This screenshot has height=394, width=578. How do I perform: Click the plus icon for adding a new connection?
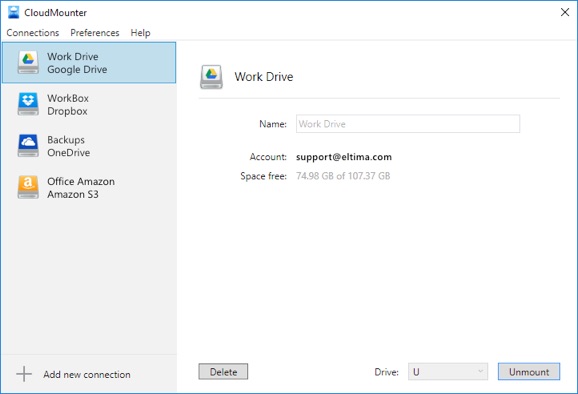[24, 374]
